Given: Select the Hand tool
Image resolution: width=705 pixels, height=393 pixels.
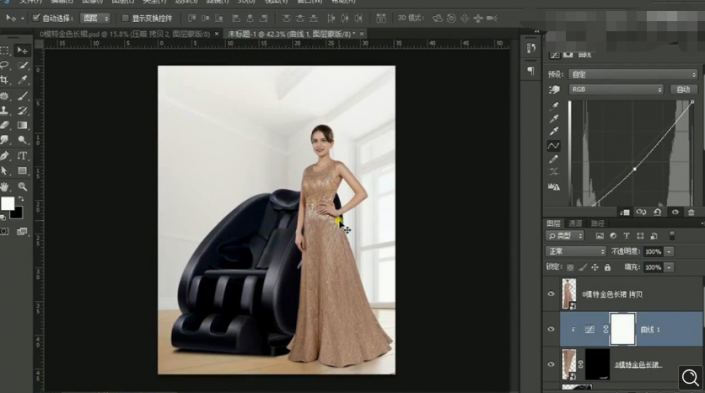Looking at the screenshot, I should click(5, 186).
